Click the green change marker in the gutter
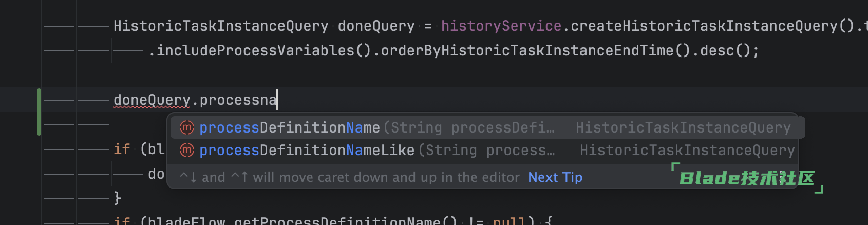The height and width of the screenshot is (225, 868). click(39, 112)
